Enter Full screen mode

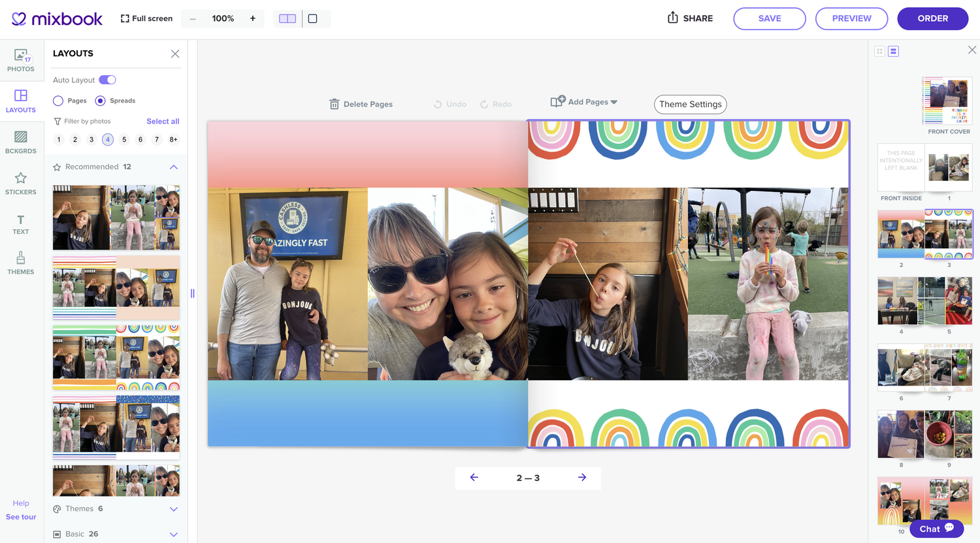146,18
